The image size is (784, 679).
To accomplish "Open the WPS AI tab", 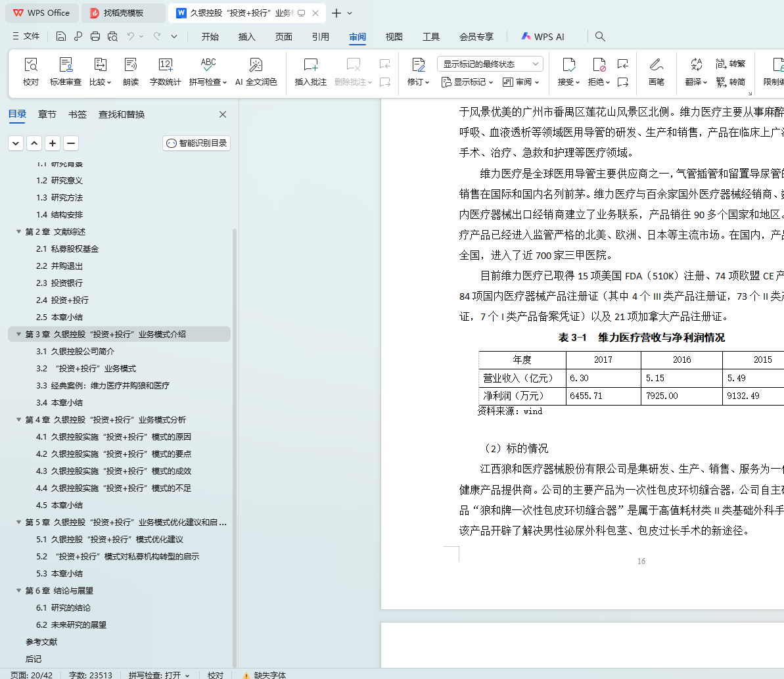I will (x=543, y=37).
